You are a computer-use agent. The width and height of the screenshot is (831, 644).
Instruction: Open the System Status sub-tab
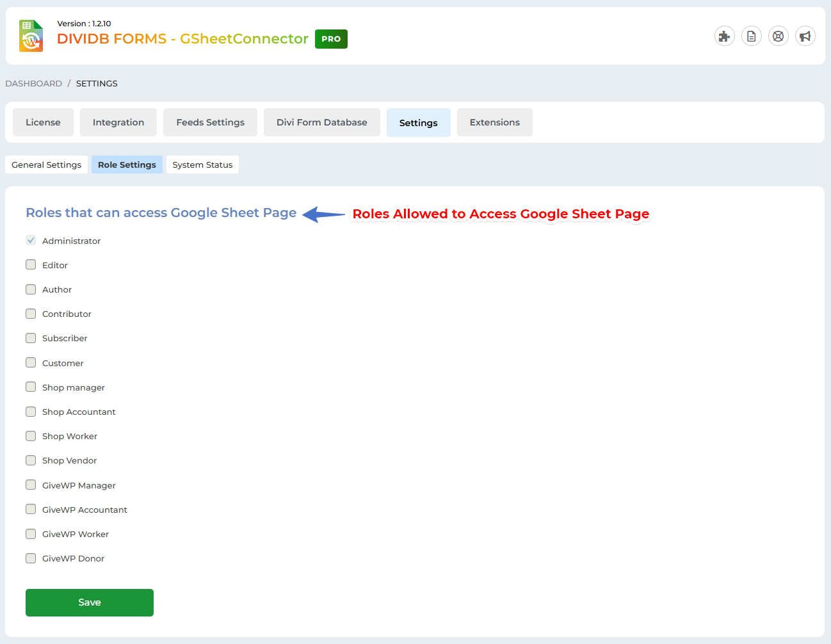202,165
